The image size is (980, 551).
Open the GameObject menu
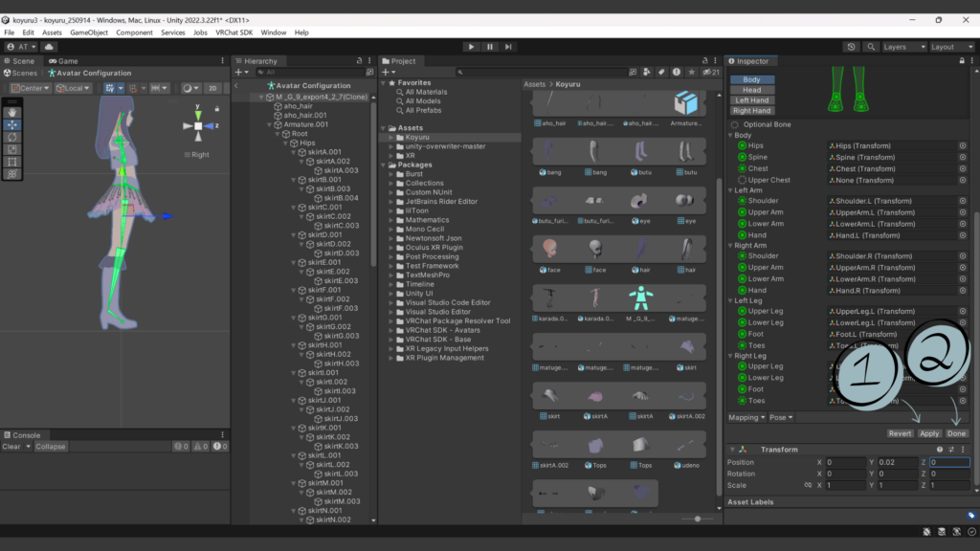point(89,33)
